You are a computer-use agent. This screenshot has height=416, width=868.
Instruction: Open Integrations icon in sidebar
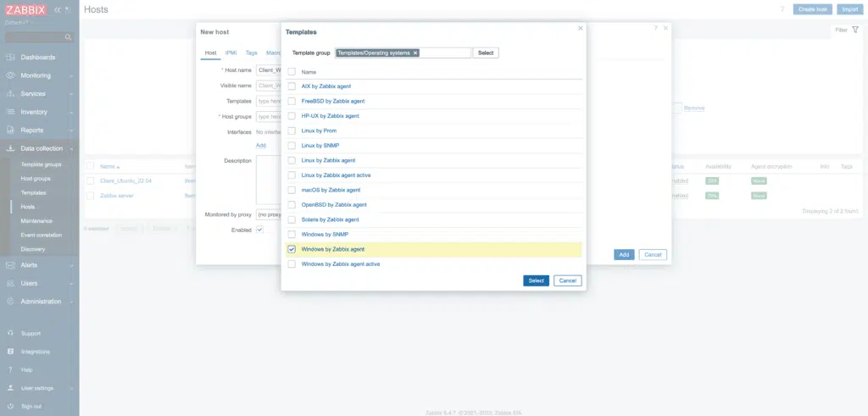[10, 352]
